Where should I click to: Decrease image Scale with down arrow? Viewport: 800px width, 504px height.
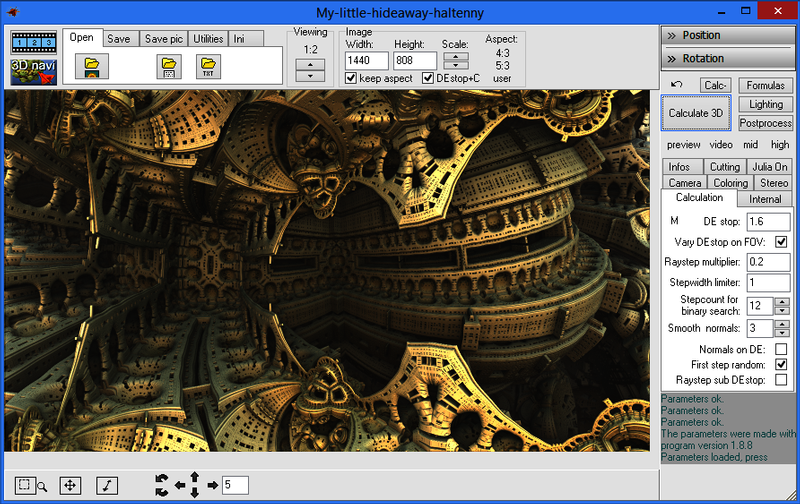pyautogui.click(x=456, y=65)
